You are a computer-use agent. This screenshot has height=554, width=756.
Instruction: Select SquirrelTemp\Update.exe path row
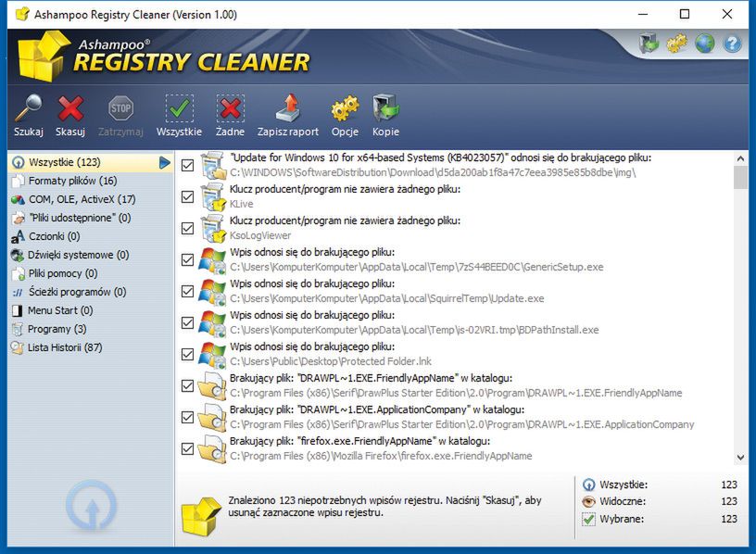386,298
